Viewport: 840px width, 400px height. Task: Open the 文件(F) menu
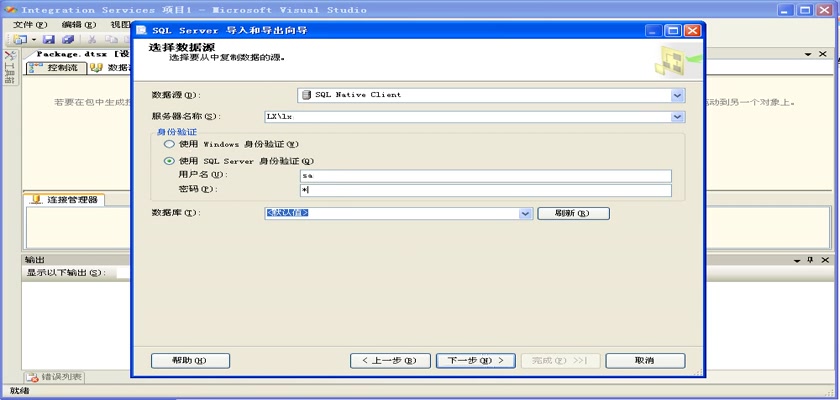tap(30, 25)
